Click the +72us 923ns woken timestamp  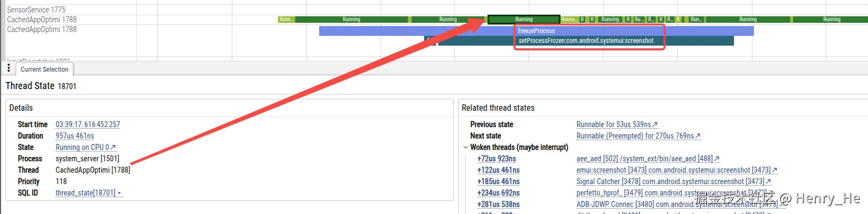[497, 159]
